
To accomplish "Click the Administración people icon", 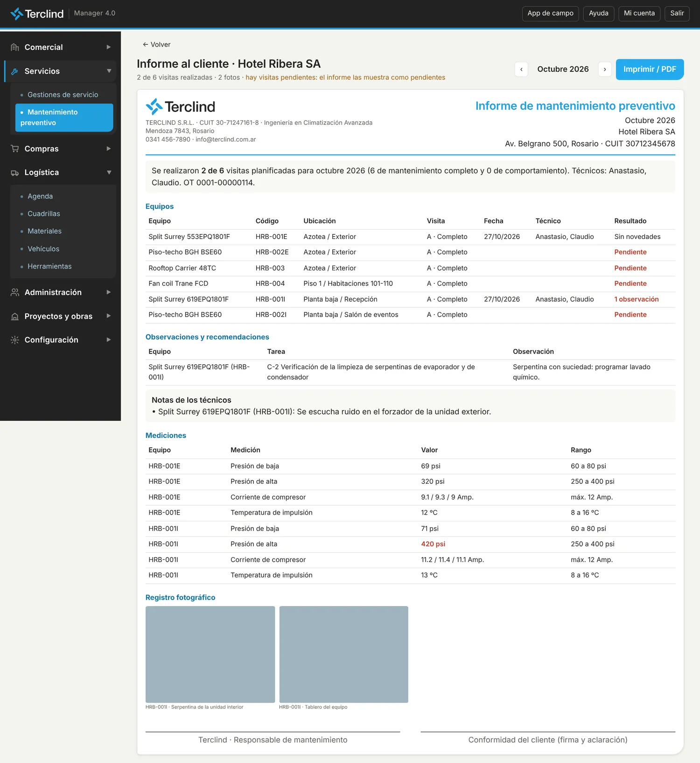I will tap(15, 292).
